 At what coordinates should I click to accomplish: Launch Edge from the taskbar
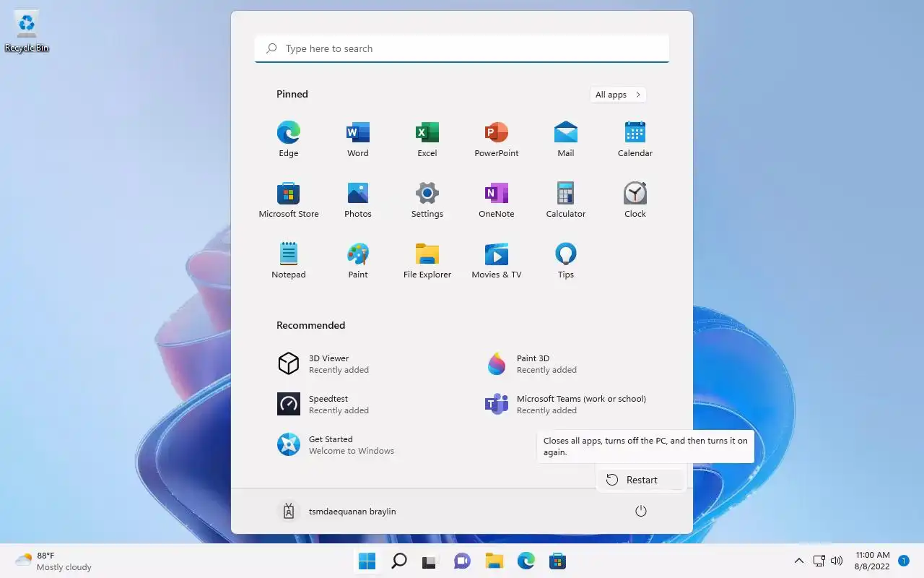[x=526, y=561]
